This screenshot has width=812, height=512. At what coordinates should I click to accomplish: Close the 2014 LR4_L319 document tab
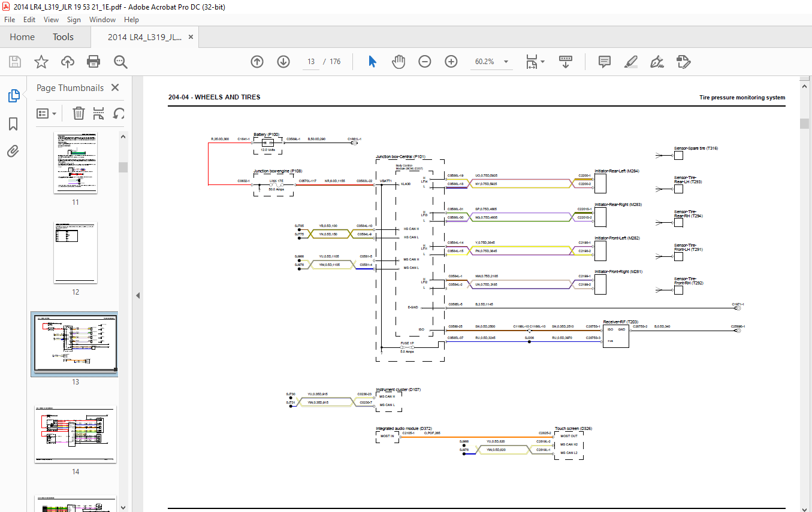click(x=191, y=37)
